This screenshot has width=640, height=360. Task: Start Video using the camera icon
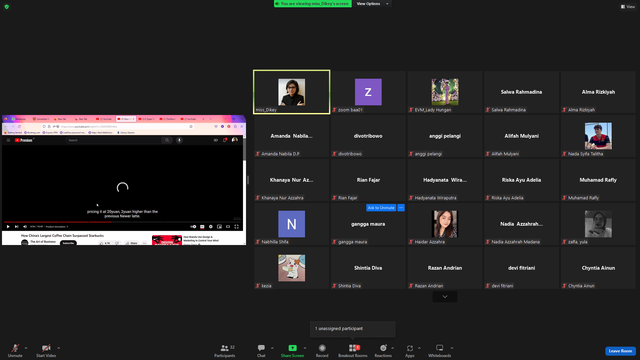point(46,350)
